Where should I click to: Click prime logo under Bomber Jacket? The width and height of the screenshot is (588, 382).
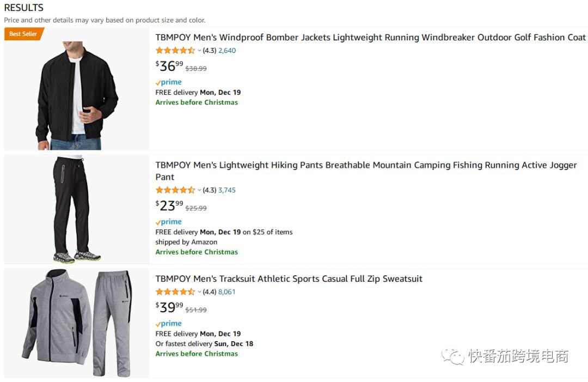[169, 82]
